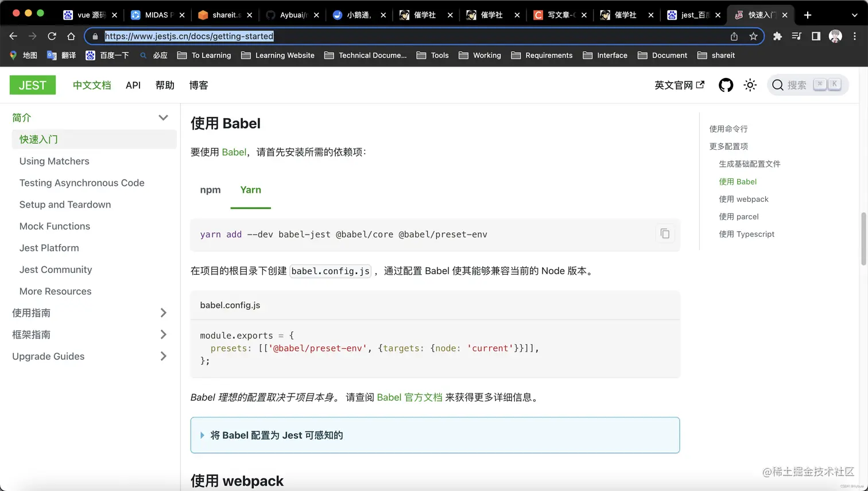Switch to the npm tab
The width and height of the screenshot is (868, 491).
(210, 190)
